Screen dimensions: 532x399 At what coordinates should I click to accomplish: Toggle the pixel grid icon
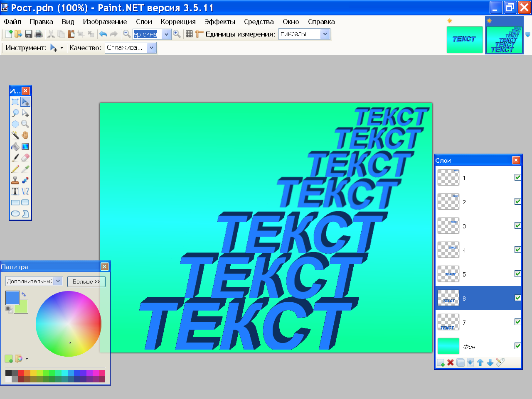[189, 34]
